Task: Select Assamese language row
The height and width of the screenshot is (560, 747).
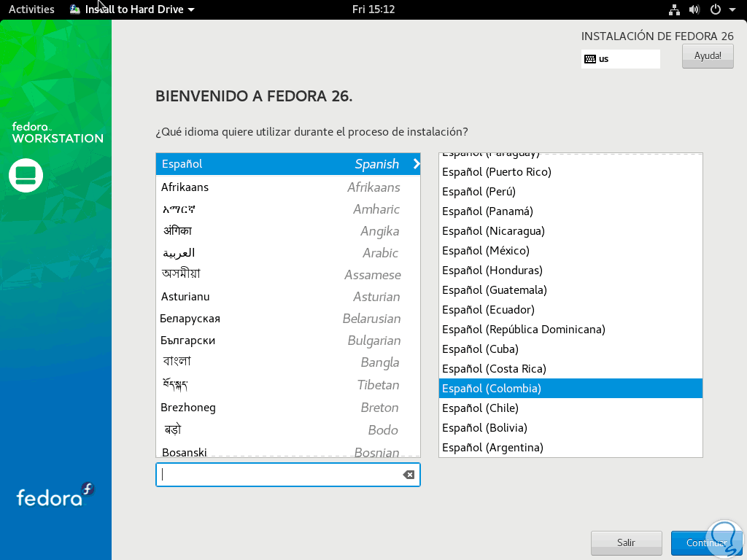Action: [287, 275]
